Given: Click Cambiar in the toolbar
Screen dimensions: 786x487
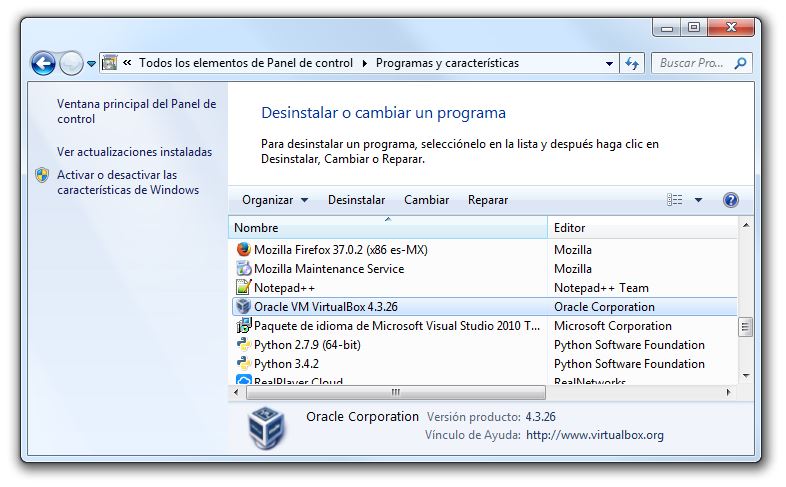Looking at the screenshot, I should click(x=427, y=200).
